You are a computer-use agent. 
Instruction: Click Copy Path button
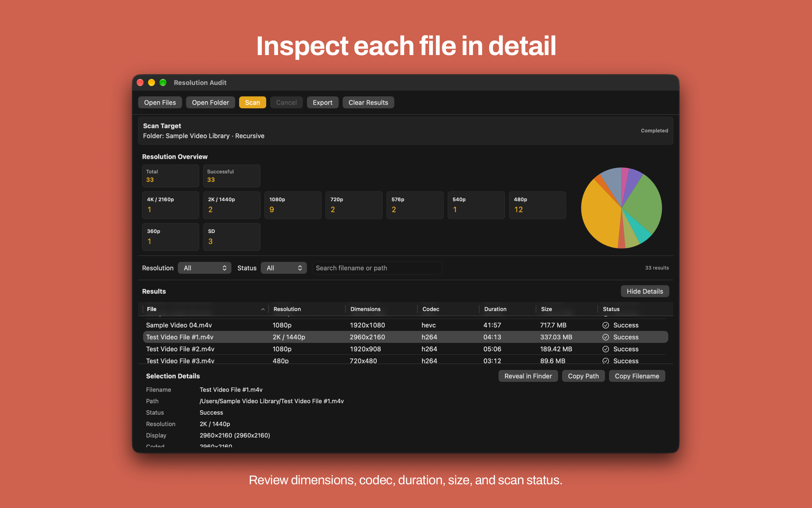coord(583,376)
